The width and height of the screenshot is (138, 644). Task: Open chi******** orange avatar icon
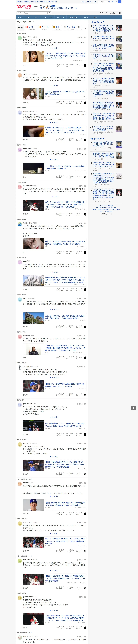[x=20, y=75]
